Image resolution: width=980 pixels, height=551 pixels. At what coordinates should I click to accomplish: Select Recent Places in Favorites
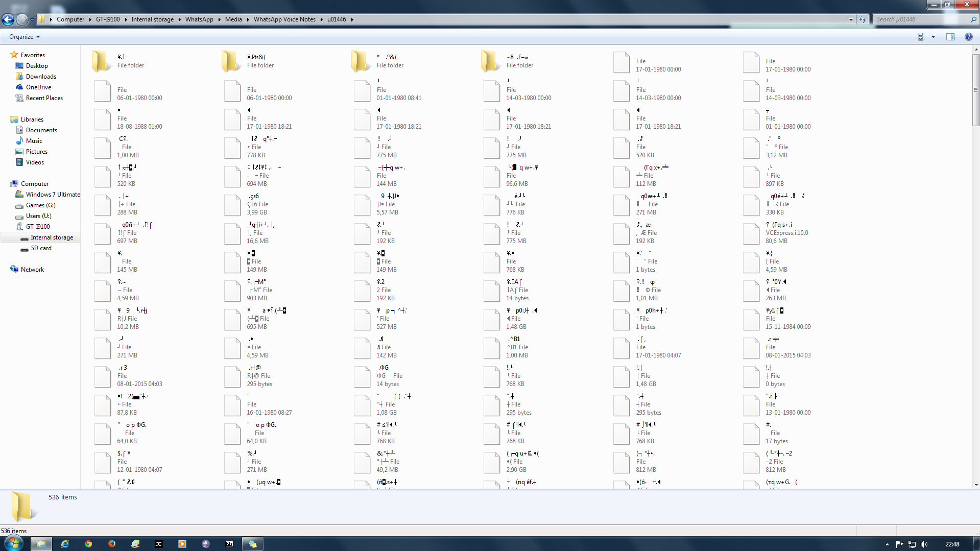tap(44, 98)
